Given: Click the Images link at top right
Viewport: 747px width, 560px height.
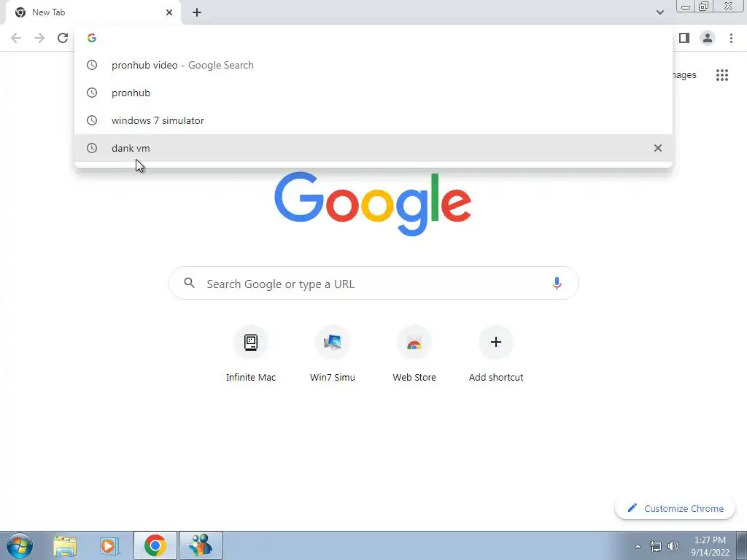Looking at the screenshot, I should click(684, 75).
